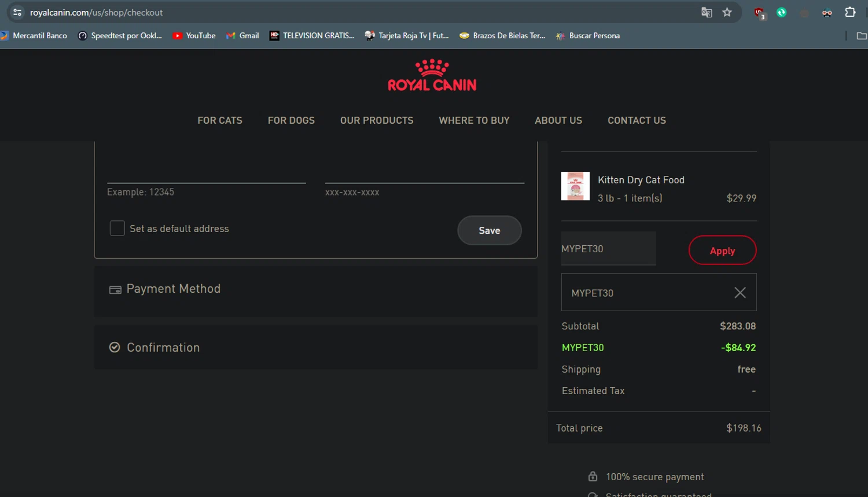Click the address bar URL
868x497 pixels.
(x=96, y=12)
